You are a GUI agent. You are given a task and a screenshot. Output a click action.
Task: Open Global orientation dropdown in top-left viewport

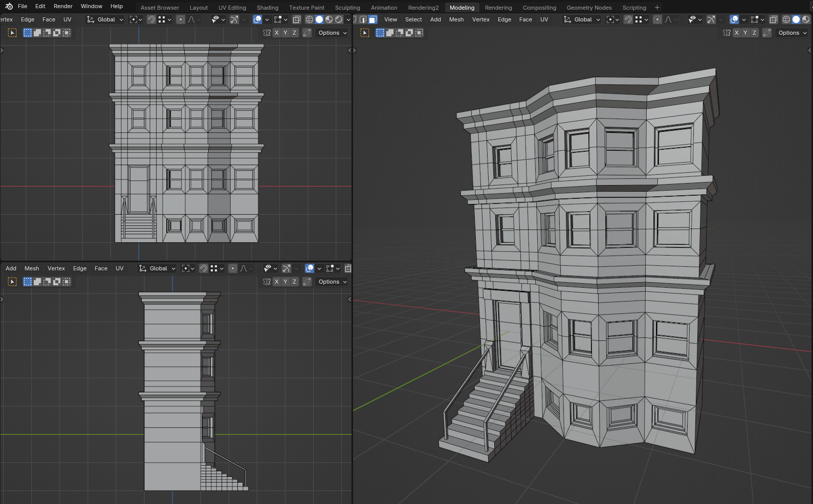105,19
